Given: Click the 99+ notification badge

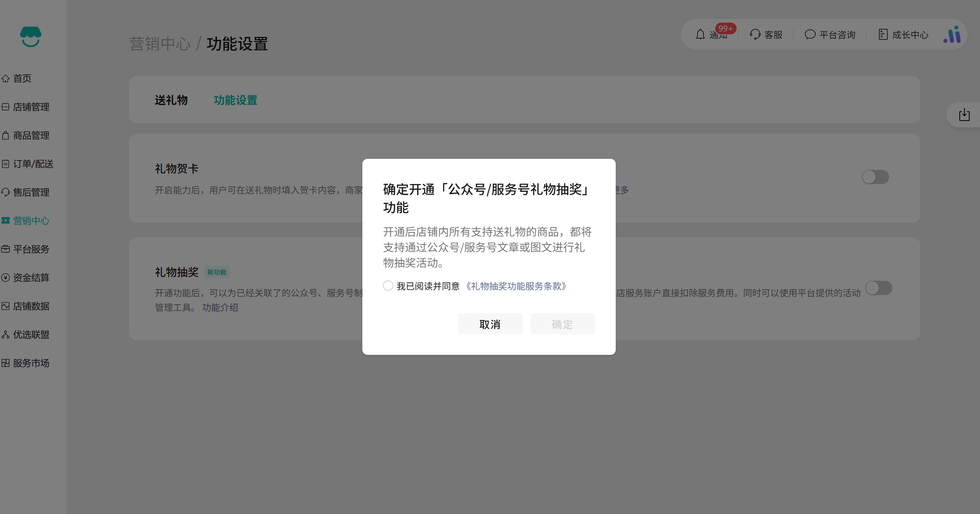Looking at the screenshot, I should click(x=726, y=28).
